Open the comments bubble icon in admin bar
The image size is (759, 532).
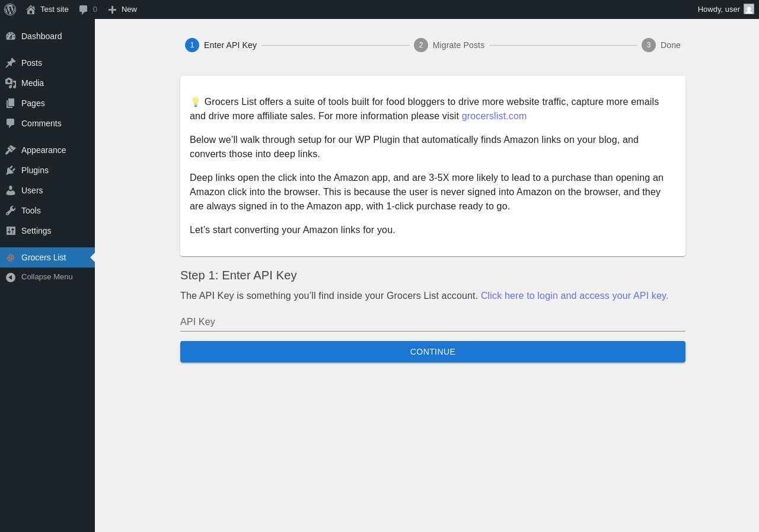[x=84, y=9]
